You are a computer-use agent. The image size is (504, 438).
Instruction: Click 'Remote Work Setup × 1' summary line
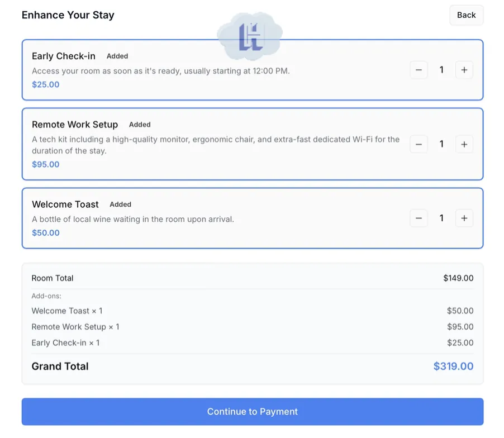pos(75,327)
